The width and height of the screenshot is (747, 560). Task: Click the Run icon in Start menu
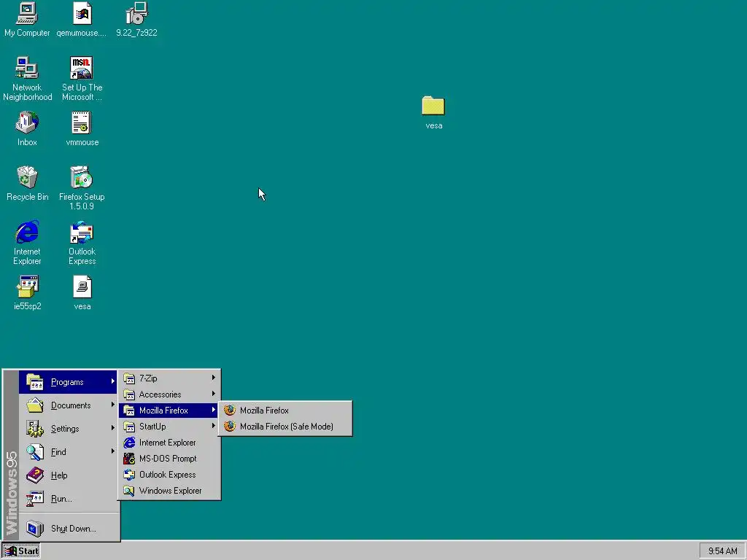tap(35, 499)
